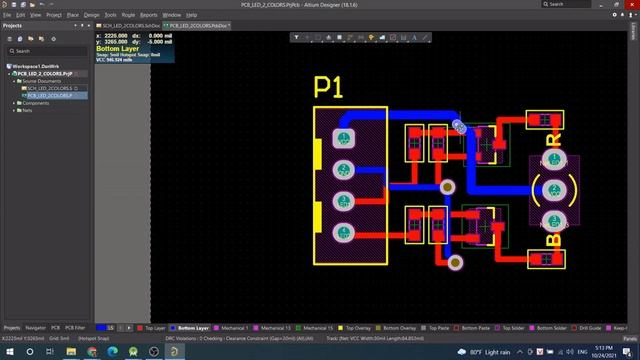640x360 pixels.
Task: Open the Tools menu
Action: pos(110,15)
